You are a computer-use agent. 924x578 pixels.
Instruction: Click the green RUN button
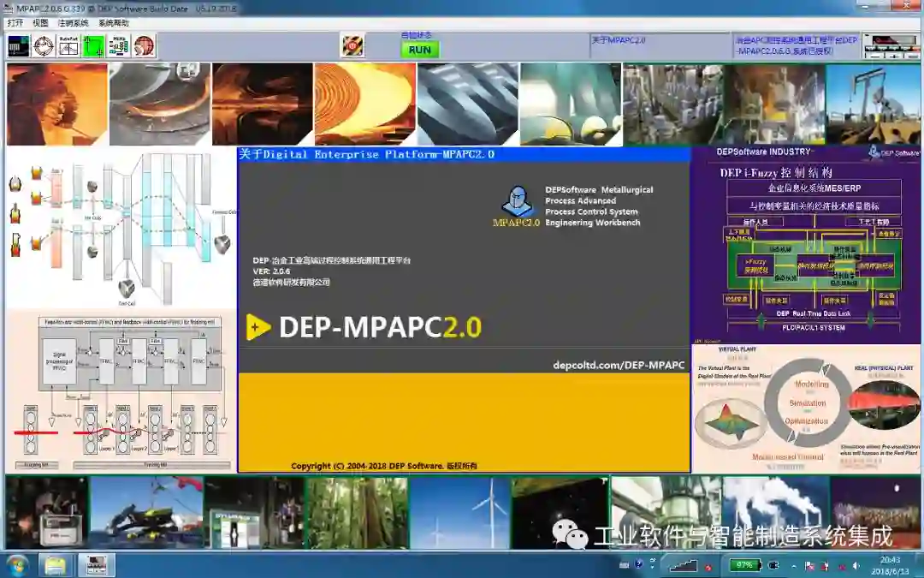420,50
